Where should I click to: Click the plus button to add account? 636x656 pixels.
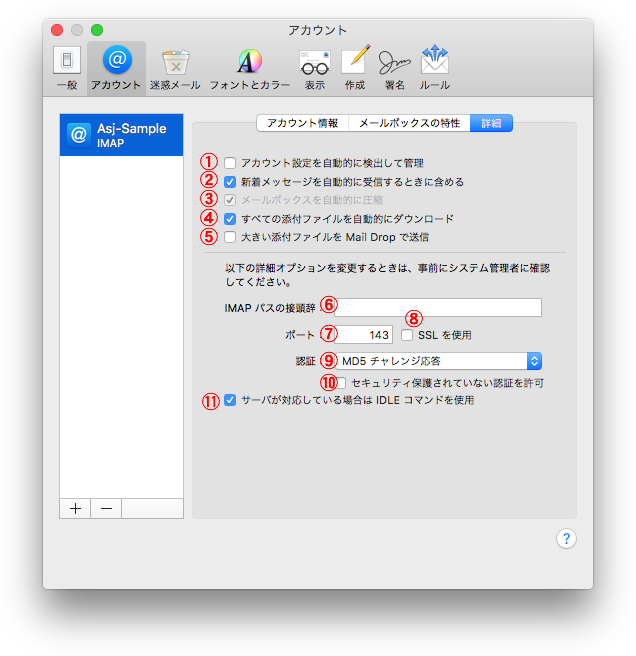75,508
